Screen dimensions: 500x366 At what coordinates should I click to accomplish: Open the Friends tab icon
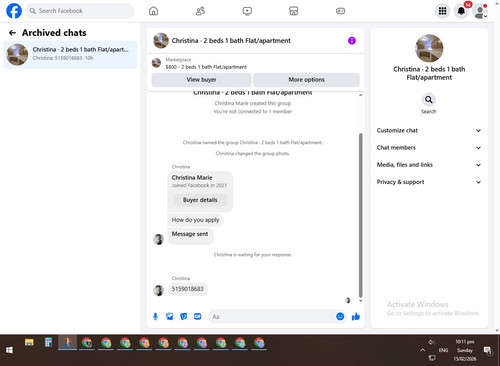pyautogui.click(x=200, y=11)
